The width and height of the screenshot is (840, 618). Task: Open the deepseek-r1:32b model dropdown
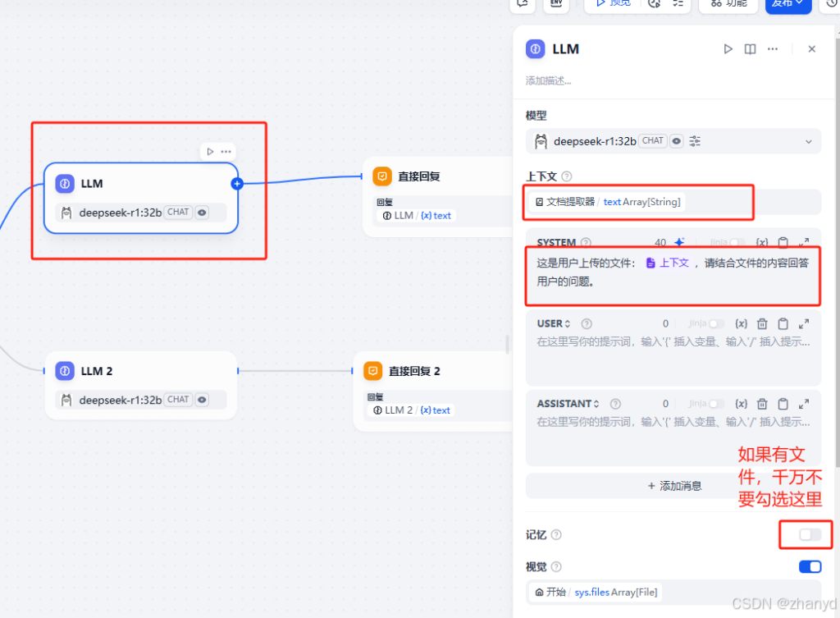pyautogui.click(x=673, y=141)
